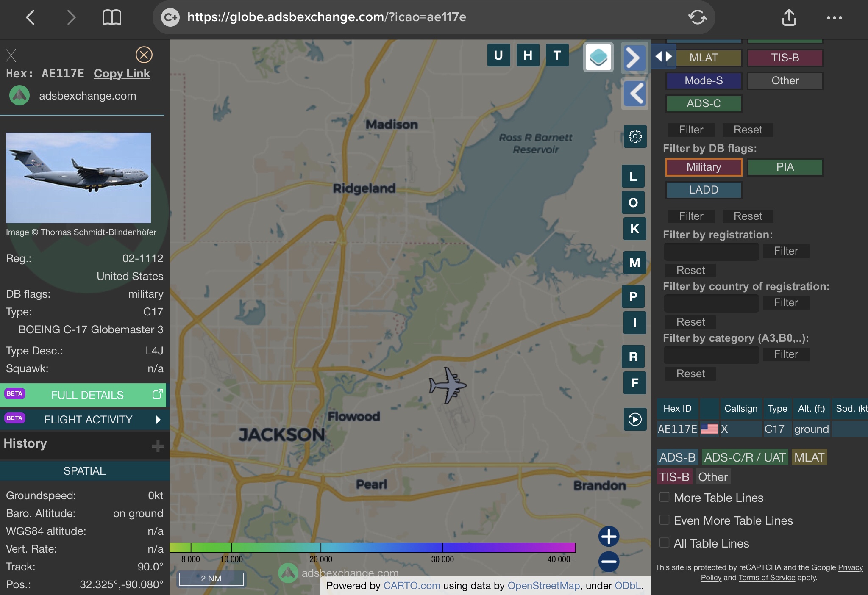
Task: Toggle the double-arrow sidebar width handle
Action: (663, 56)
